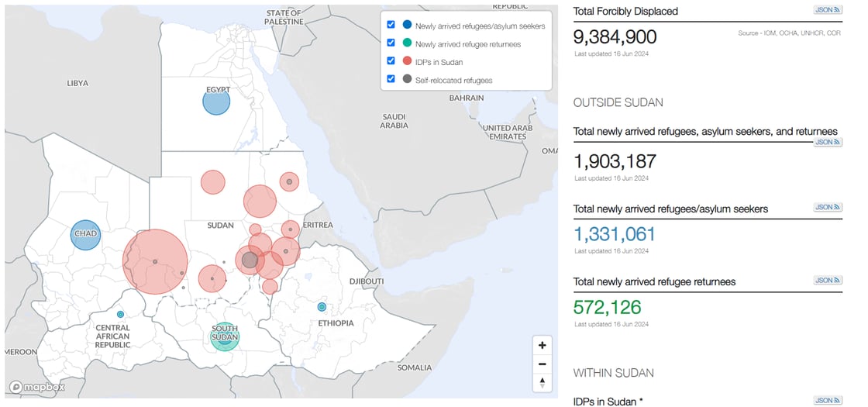
Task: Click the Central African Republic circle marker
Action: pos(120,314)
